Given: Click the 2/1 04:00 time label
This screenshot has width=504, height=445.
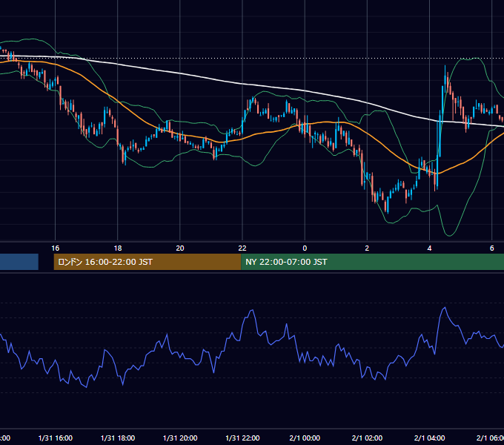Looking at the screenshot, I should click(429, 438).
